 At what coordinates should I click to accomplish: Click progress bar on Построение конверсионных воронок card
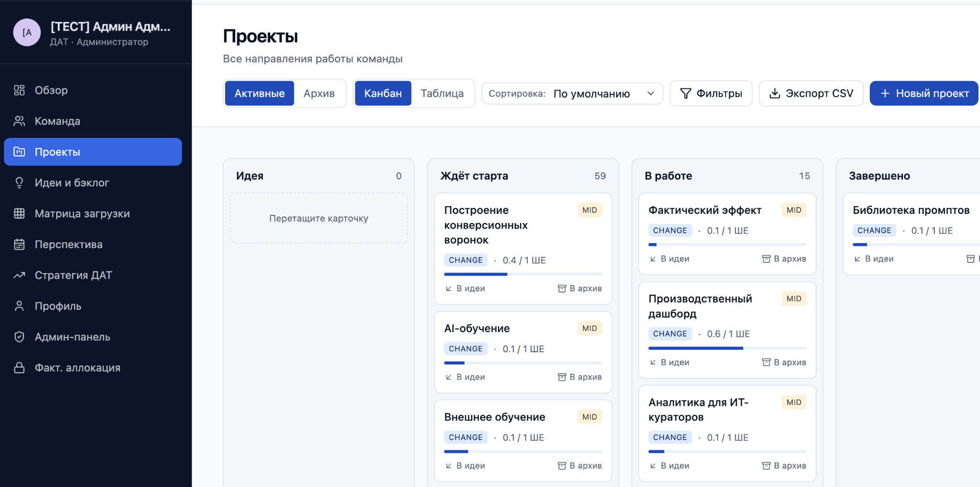523,275
